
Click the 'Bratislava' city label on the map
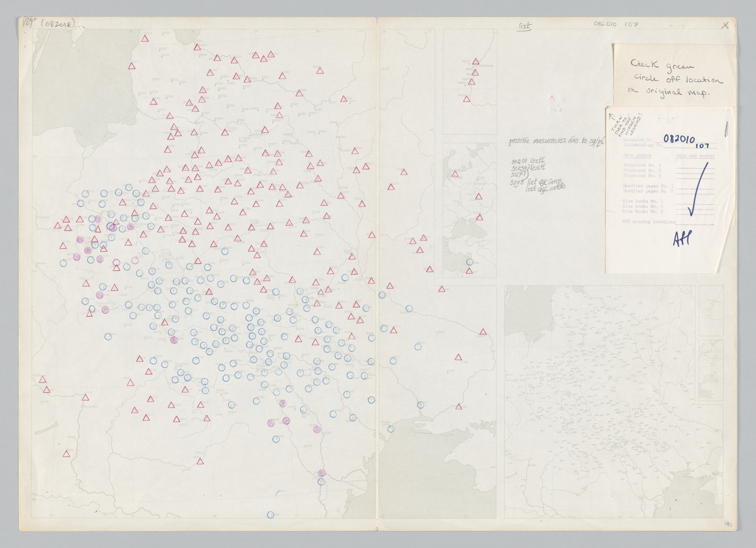[40, 375]
